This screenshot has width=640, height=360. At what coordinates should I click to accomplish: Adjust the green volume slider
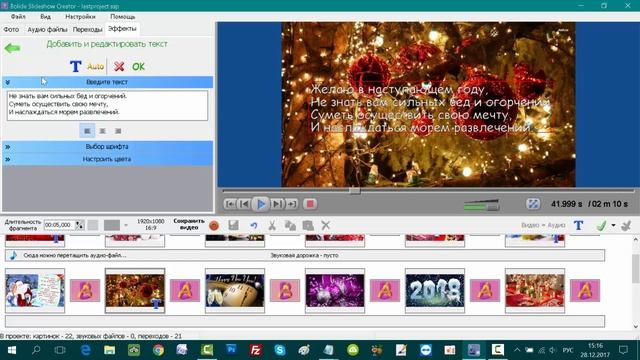click(482, 205)
